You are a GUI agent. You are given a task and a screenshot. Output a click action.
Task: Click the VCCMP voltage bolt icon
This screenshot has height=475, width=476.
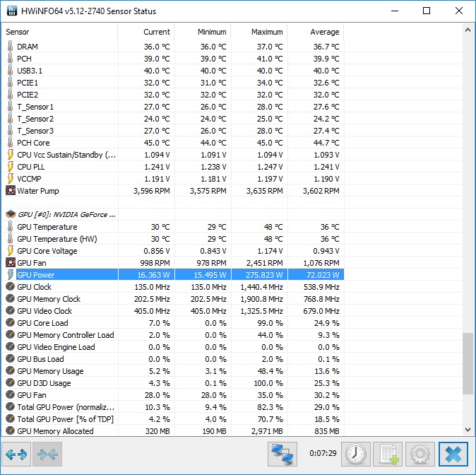click(11, 178)
